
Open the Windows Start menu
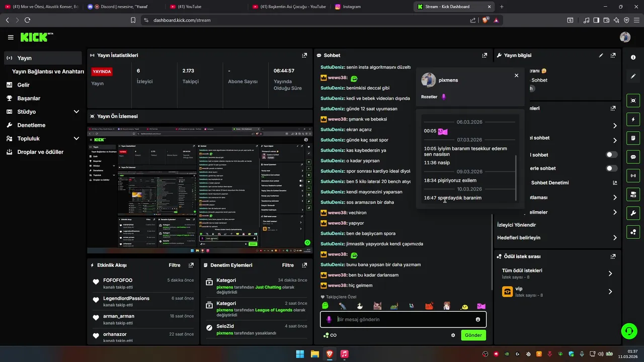[x=300, y=354]
